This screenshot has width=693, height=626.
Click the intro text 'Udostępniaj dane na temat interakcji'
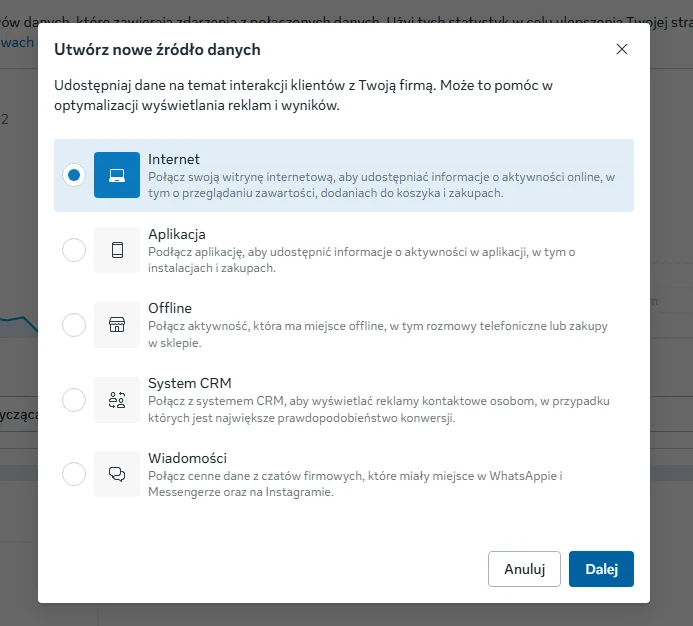coord(303,95)
